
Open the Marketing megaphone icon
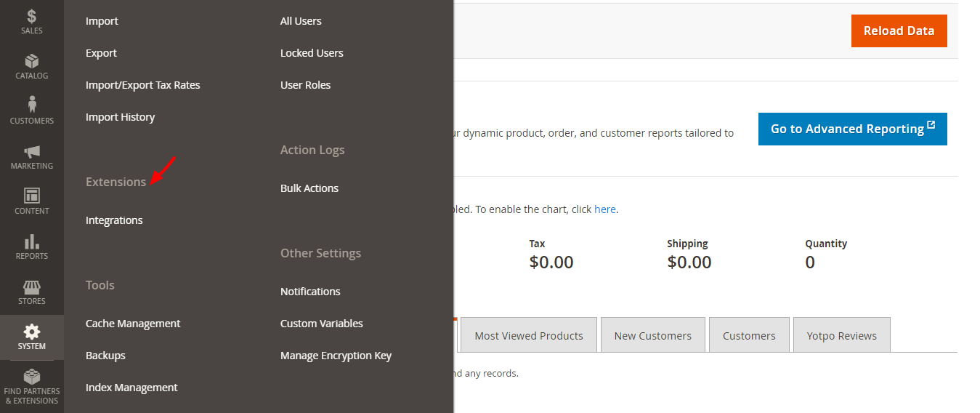tap(31, 151)
